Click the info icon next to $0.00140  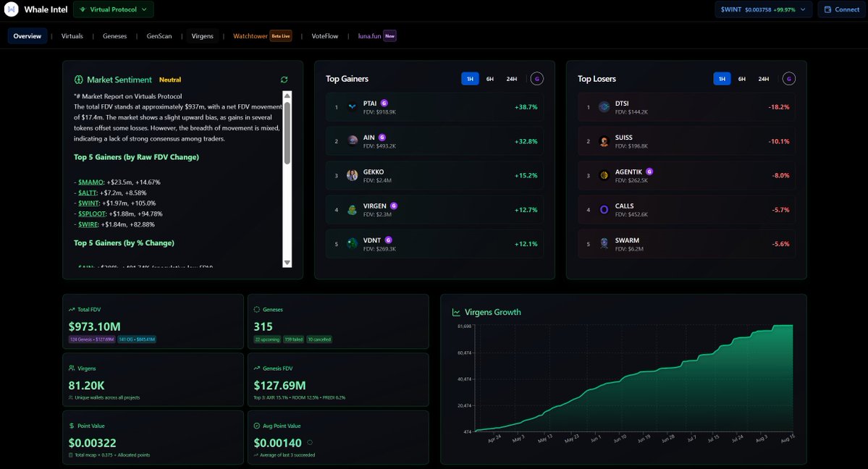pos(310,442)
